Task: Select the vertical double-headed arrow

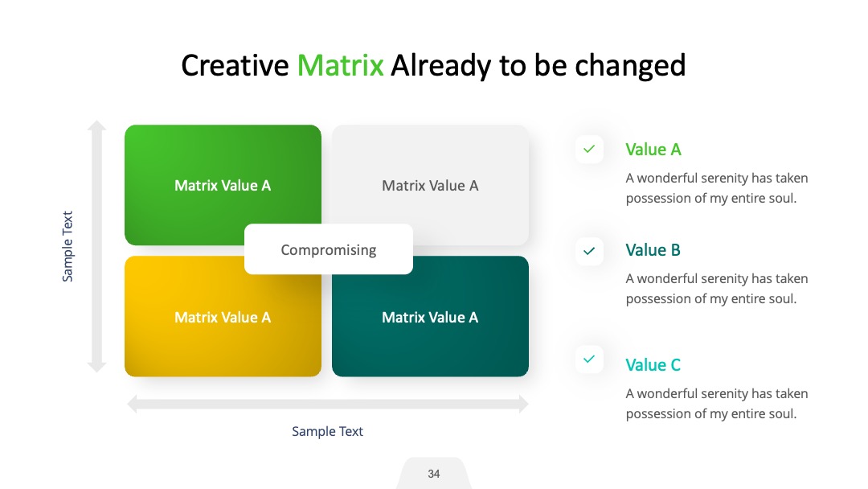Action: tap(96, 246)
